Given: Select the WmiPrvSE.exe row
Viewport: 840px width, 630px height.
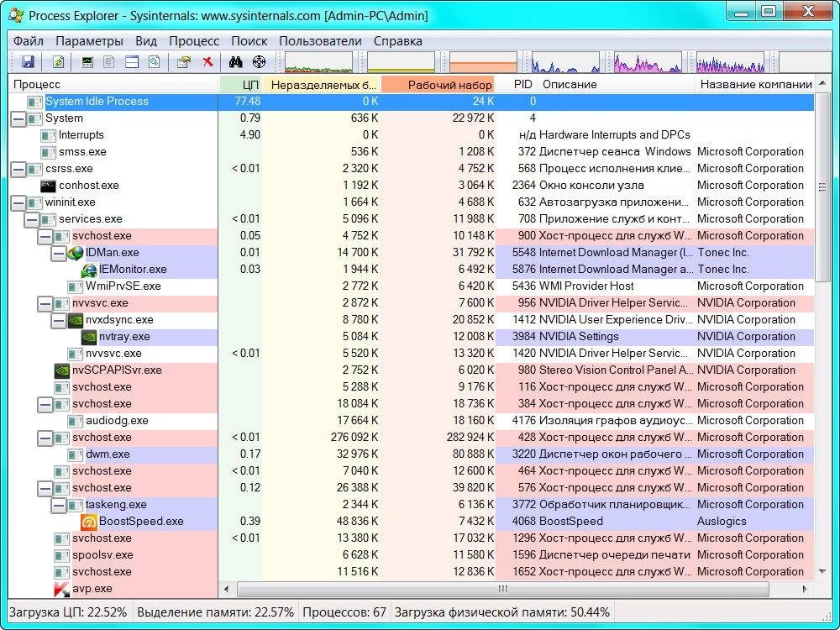Looking at the screenshot, I should point(412,286).
